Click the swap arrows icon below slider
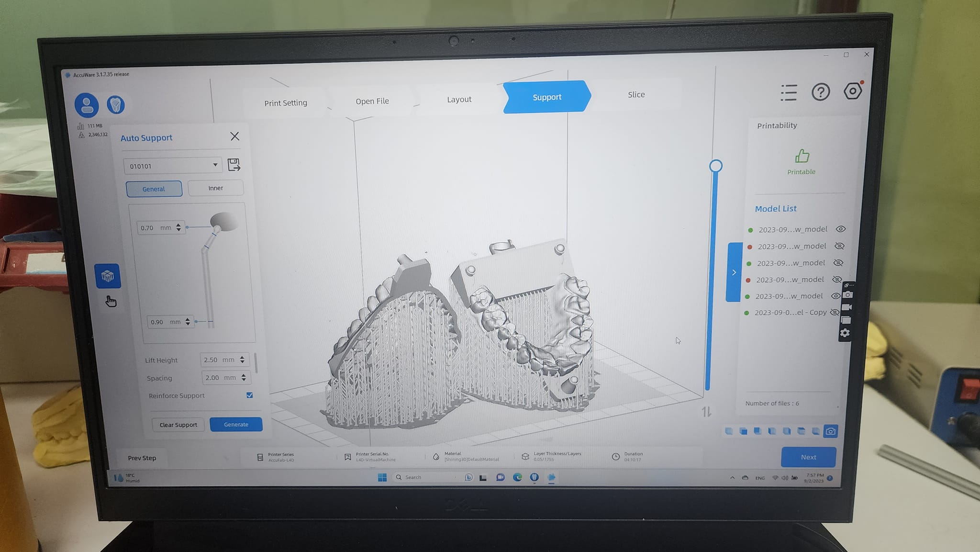This screenshot has height=552, width=980. tap(706, 411)
